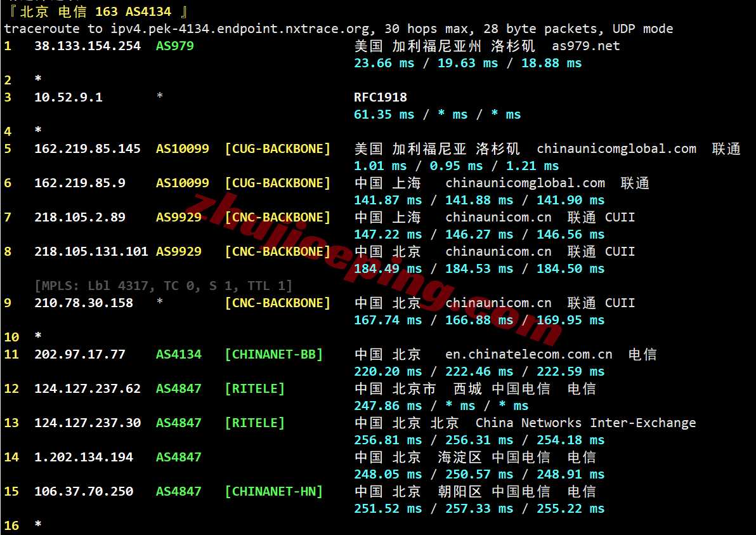
Task: Click the 163 AS4134 title text
Action: (x=133, y=11)
